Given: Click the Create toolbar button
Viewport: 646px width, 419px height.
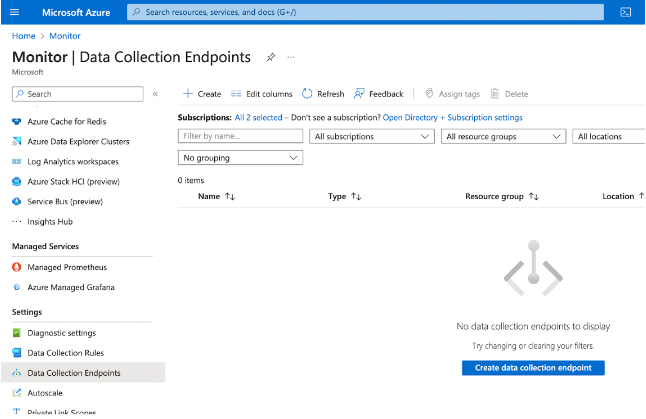Looking at the screenshot, I should tap(202, 94).
